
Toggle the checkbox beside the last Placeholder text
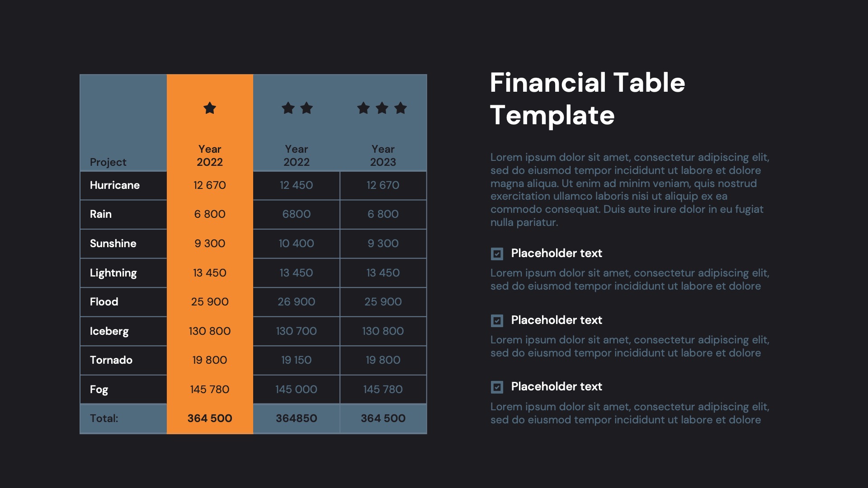click(x=497, y=387)
